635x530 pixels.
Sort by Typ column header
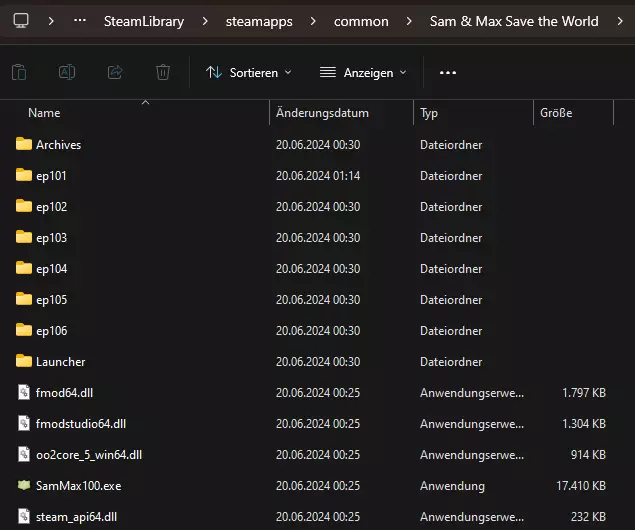(x=429, y=113)
